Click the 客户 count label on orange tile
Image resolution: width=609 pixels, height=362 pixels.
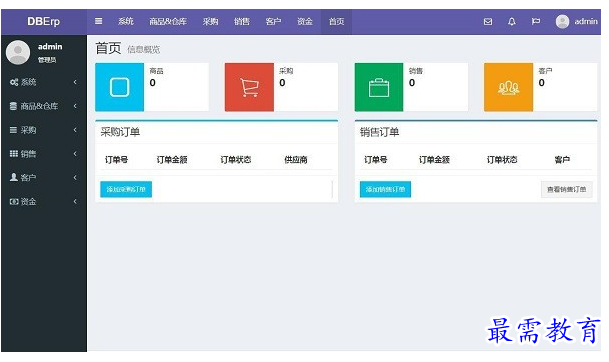click(545, 71)
